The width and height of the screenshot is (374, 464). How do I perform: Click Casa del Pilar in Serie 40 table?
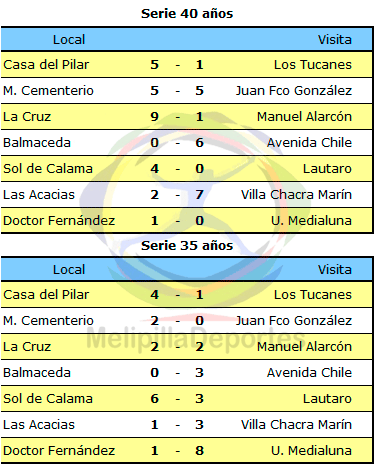tap(46, 65)
